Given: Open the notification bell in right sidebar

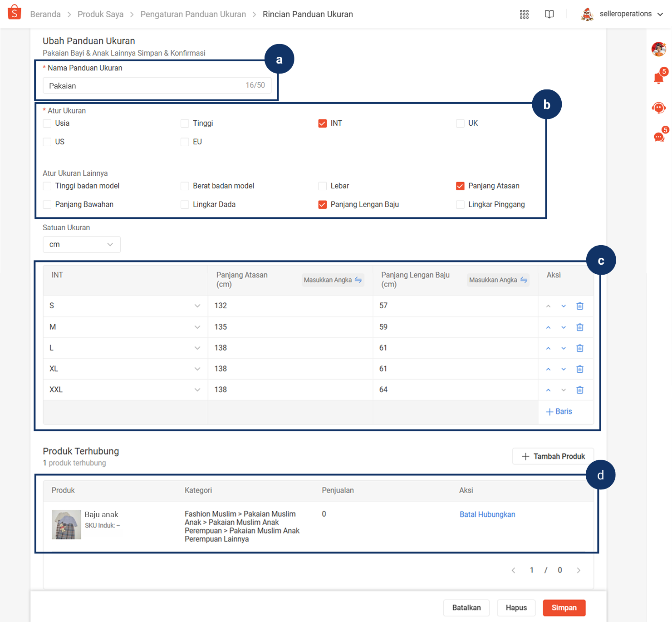Looking at the screenshot, I should coord(659,78).
